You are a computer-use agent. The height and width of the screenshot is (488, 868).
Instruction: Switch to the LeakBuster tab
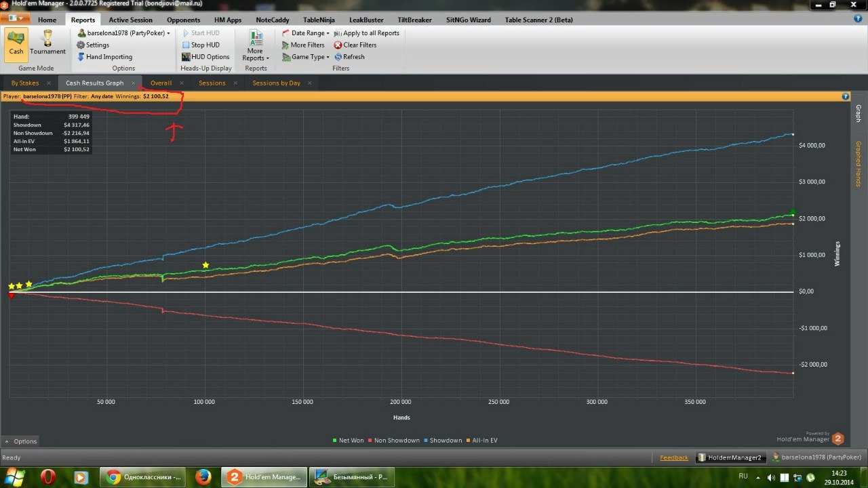click(366, 20)
